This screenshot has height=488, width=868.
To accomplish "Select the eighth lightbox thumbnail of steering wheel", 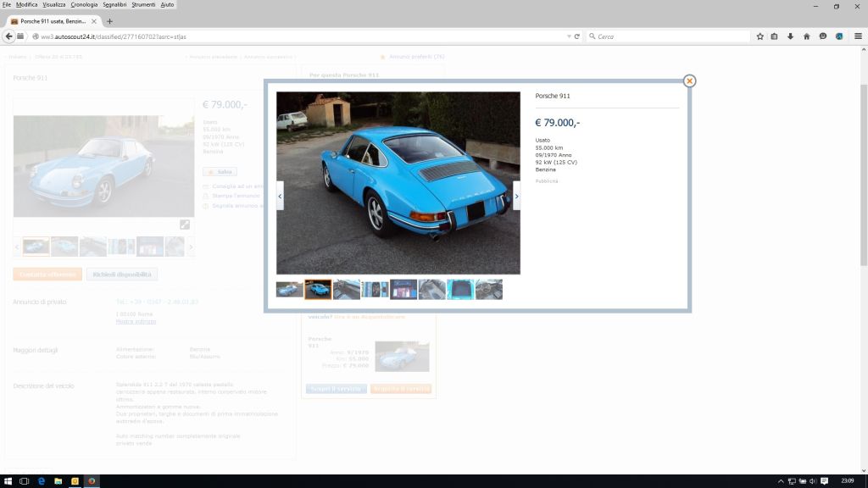I will click(x=489, y=290).
